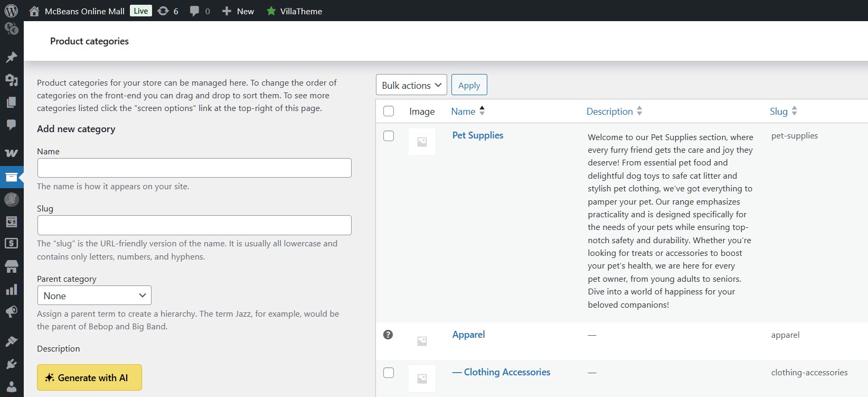Open the Bulk actions dropdown
Viewport: 868px width, 397px height.
(x=411, y=85)
